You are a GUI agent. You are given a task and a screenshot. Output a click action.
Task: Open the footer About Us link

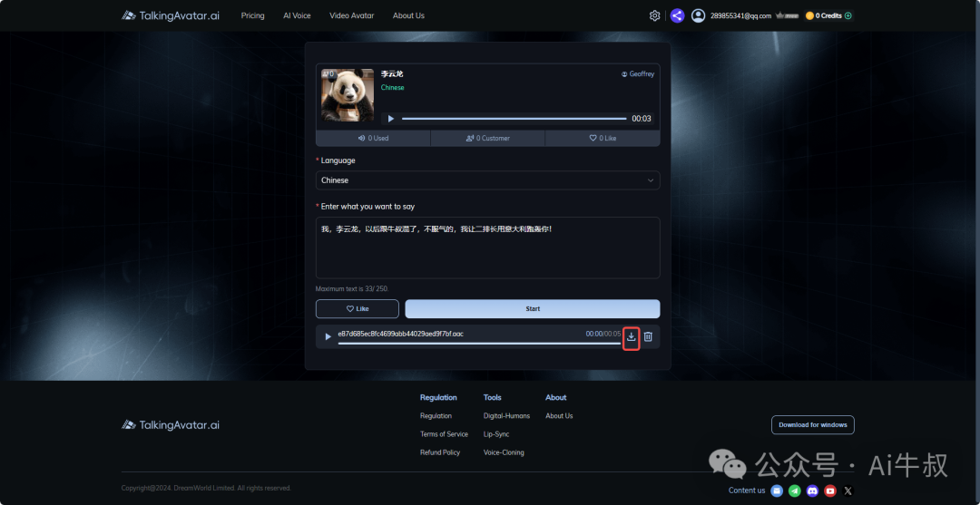(x=559, y=416)
